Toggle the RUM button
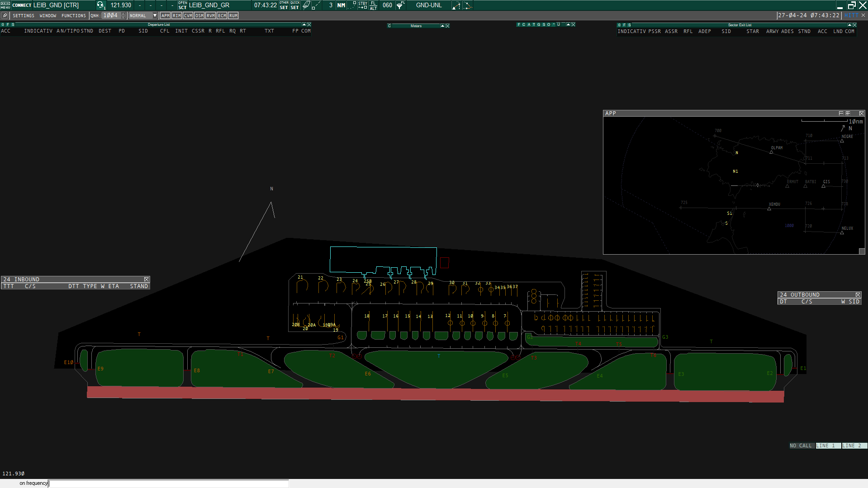This screenshot has width=868, height=488. (233, 15)
